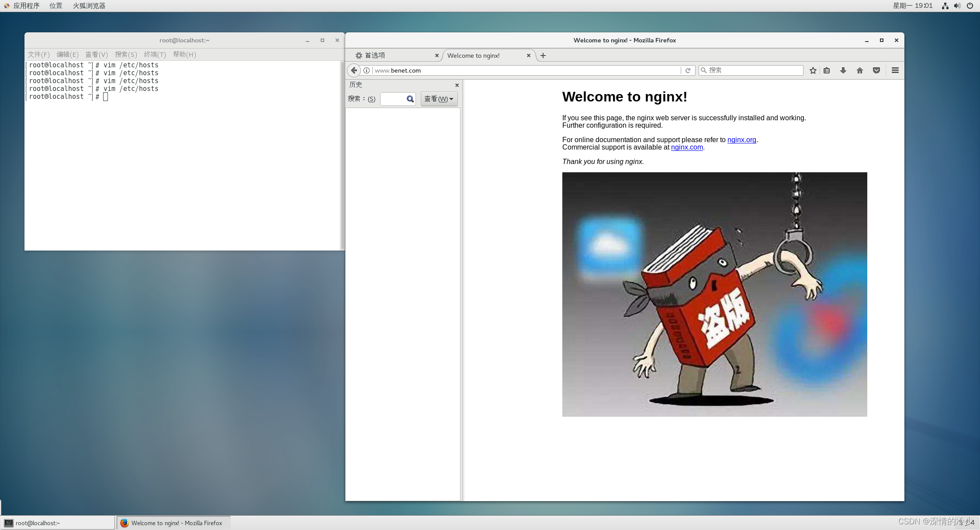Click the Firefox back arrow button
980x530 pixels.
click(354, 70)
